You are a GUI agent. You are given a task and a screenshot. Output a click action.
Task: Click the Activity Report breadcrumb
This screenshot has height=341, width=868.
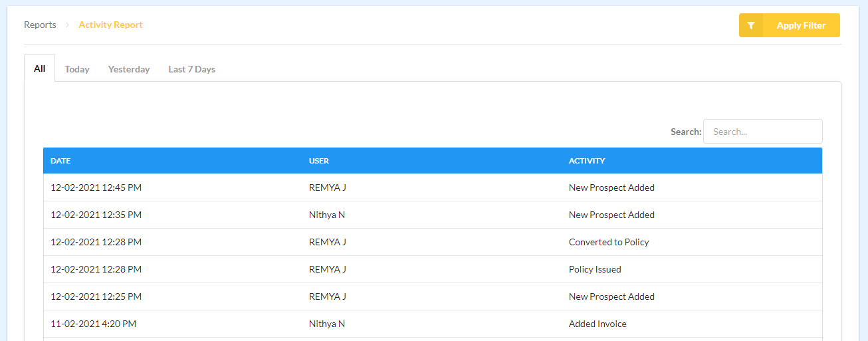click(x=110, y=25)
